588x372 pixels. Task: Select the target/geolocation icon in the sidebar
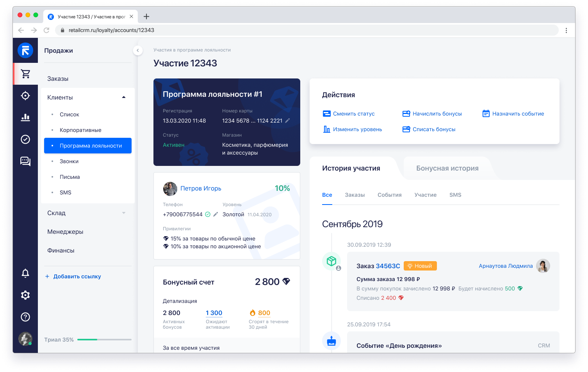[25, 96]
